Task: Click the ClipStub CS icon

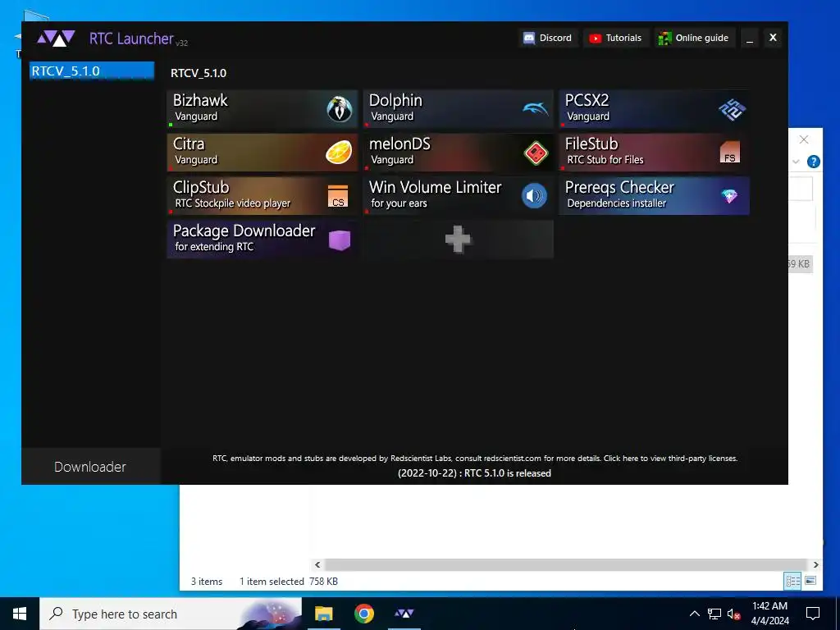Action: coord(337,196)
